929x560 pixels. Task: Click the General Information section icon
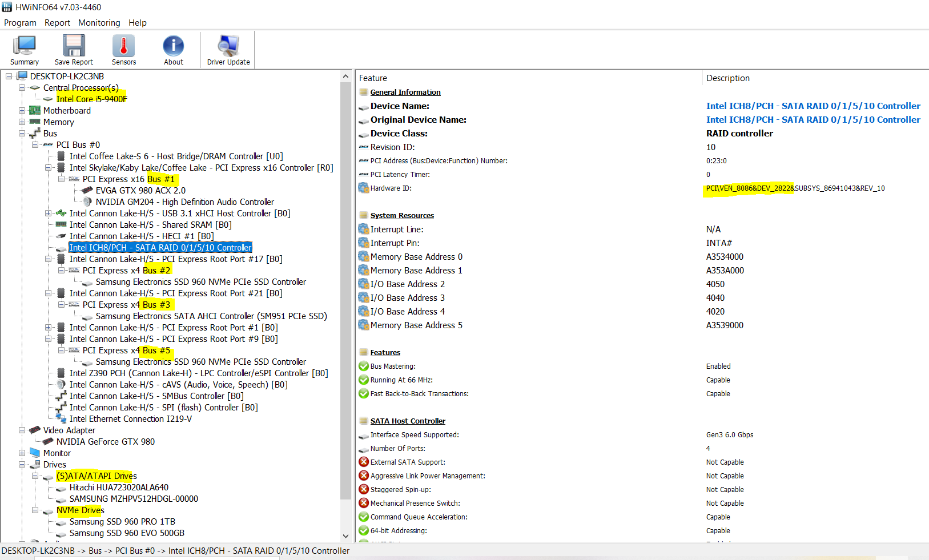pos(364,92)
